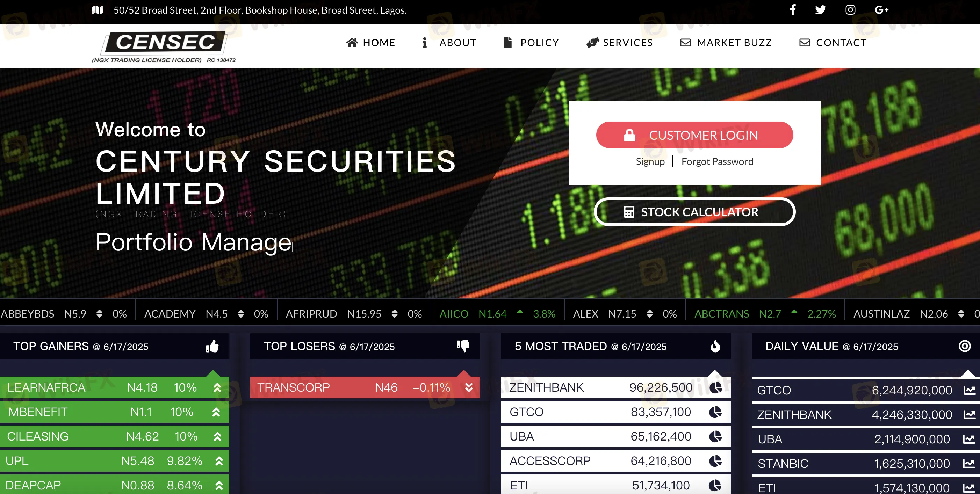Open the Twitter social icon
980x494 pixels.
coord(821,10)
